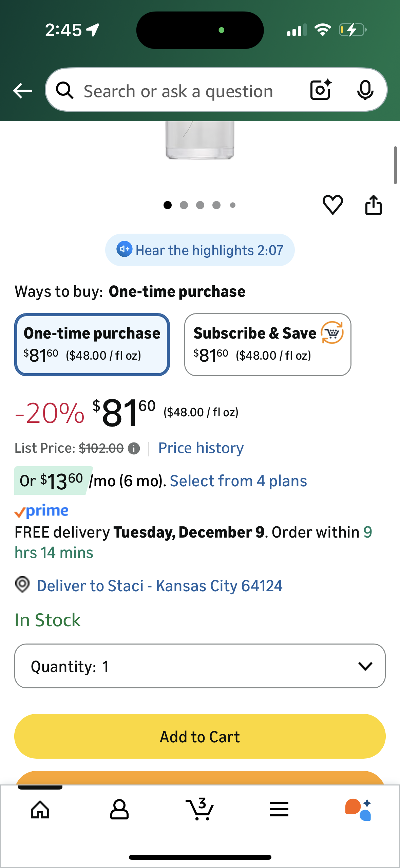Viewport: 400px width, 868px height.
Task: Add item to wish list heart
Action: [332, 205]
